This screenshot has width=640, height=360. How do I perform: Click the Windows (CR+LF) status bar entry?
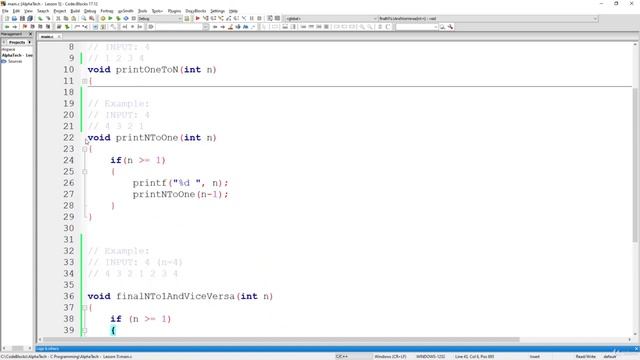(390, 357)
